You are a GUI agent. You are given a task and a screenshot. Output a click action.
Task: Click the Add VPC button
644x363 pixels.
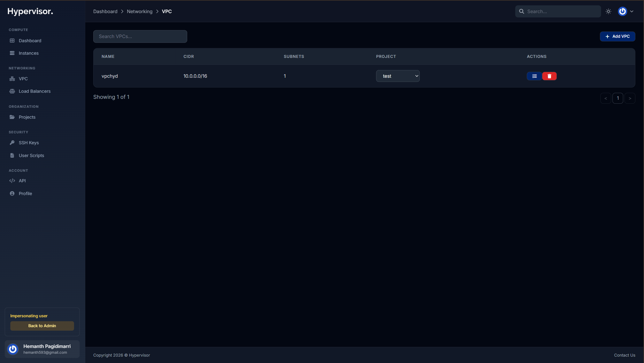tap(617, 36)
